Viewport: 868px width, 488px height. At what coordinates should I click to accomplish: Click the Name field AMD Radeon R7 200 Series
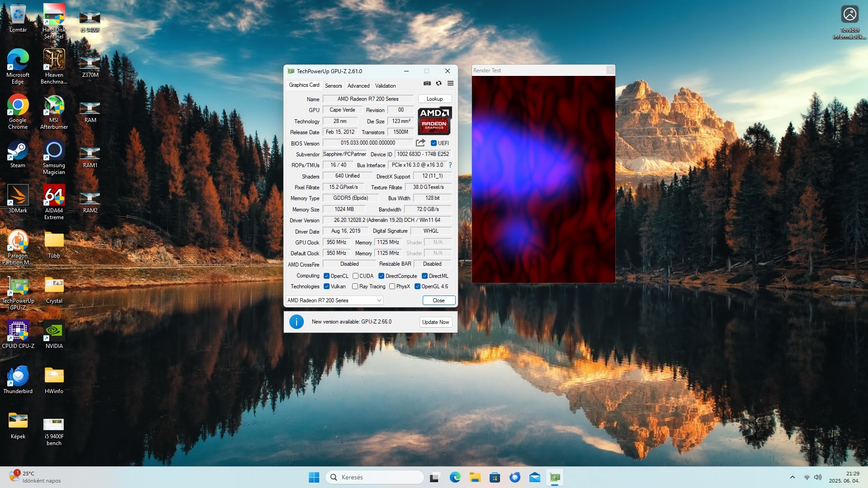point(368,99)
